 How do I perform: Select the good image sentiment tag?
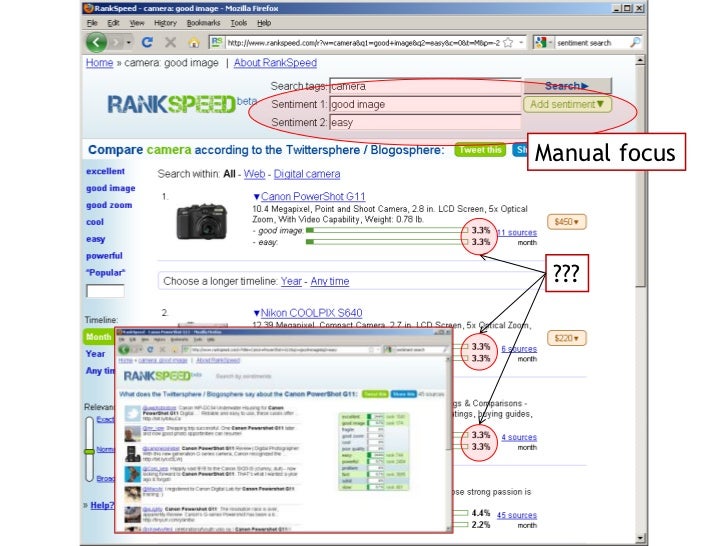(110, 188)
